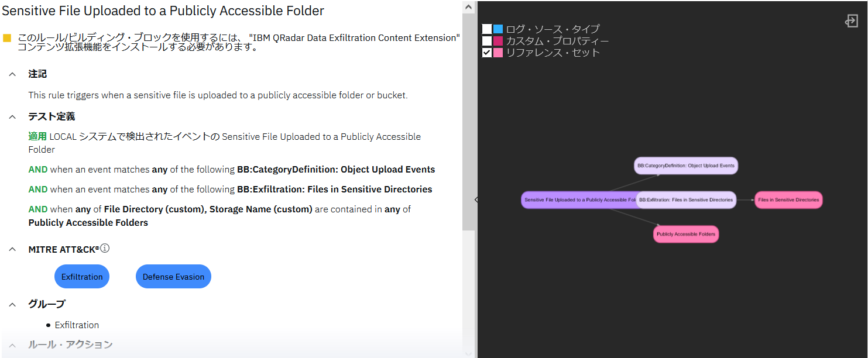Select the Publicly Accessible Folders graph node
The width and height of the screenshot is (868, 358).
[686, 235]
